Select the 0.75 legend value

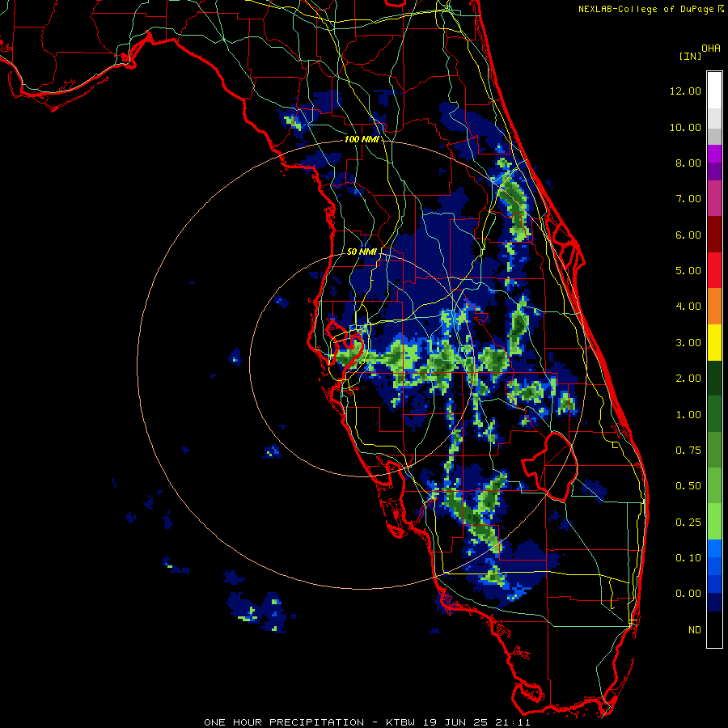688,451
